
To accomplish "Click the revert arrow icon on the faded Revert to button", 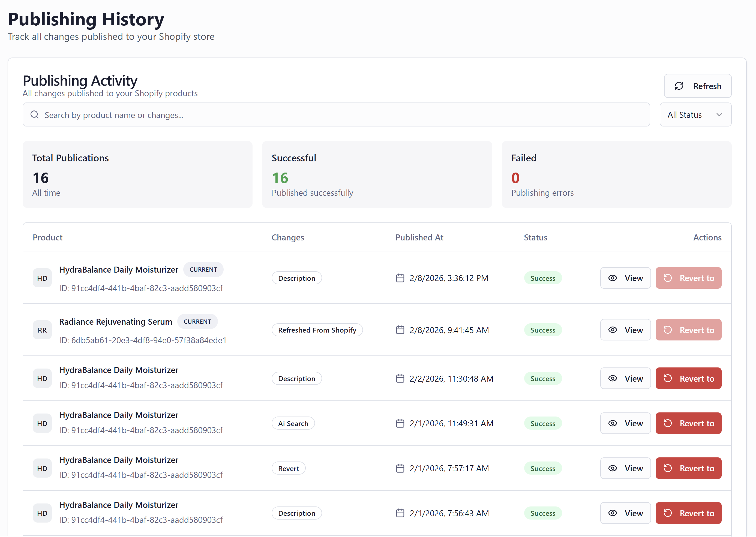I will (x=668, y=278).
